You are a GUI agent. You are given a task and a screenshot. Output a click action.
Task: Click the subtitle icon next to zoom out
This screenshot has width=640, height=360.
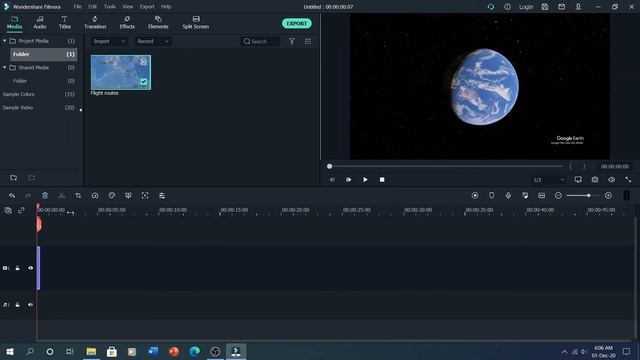[542, 196]
